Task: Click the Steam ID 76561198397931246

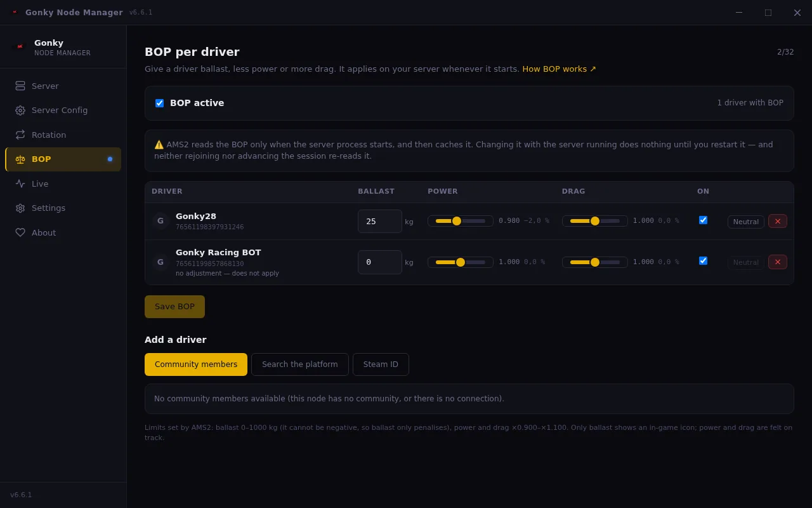Action: tap(209, 227)
